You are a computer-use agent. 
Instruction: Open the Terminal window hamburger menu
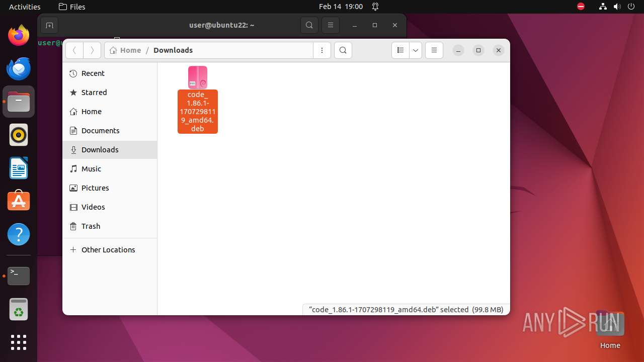[x=330, y=25]
